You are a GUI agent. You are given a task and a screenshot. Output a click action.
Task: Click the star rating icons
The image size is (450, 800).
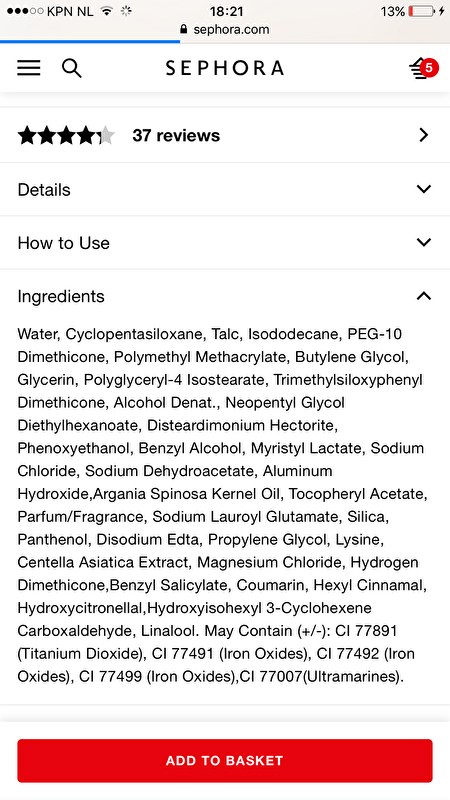click(66, 136)
